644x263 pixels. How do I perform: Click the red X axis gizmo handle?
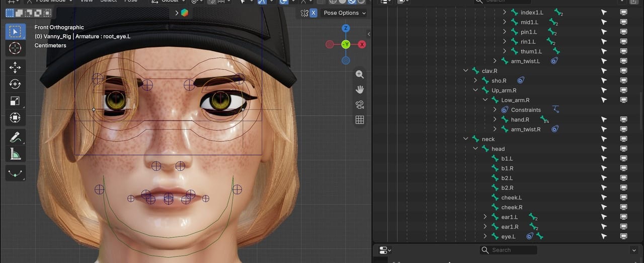(x=362, y=44)
